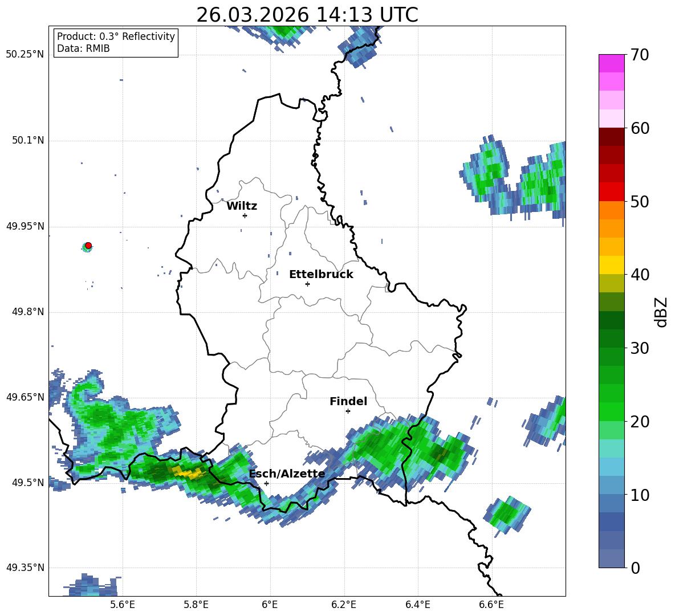Image resolution: width=675 pixels, height=616 pixels.
Task: Click the 50.25°N latitude tick label
Action: tap(25, 55)
